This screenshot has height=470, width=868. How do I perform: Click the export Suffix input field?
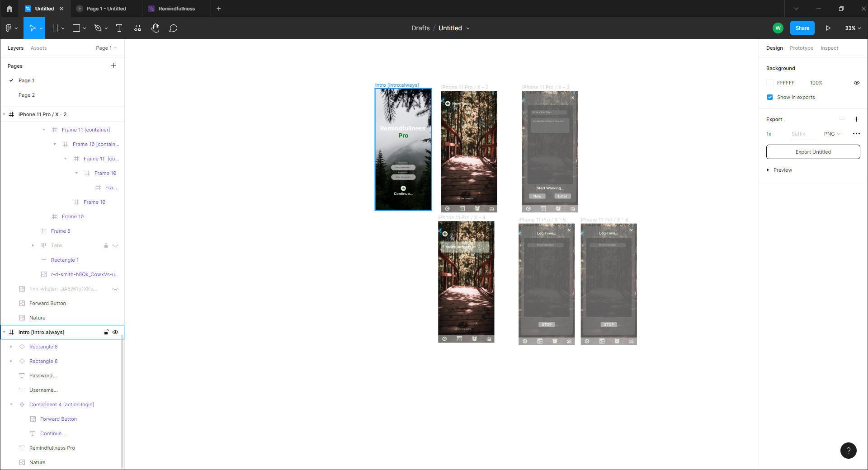(804, 134)
